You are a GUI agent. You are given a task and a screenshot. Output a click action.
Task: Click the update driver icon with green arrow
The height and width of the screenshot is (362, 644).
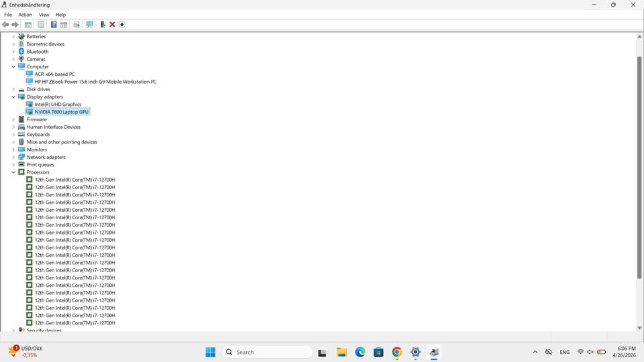103,25
